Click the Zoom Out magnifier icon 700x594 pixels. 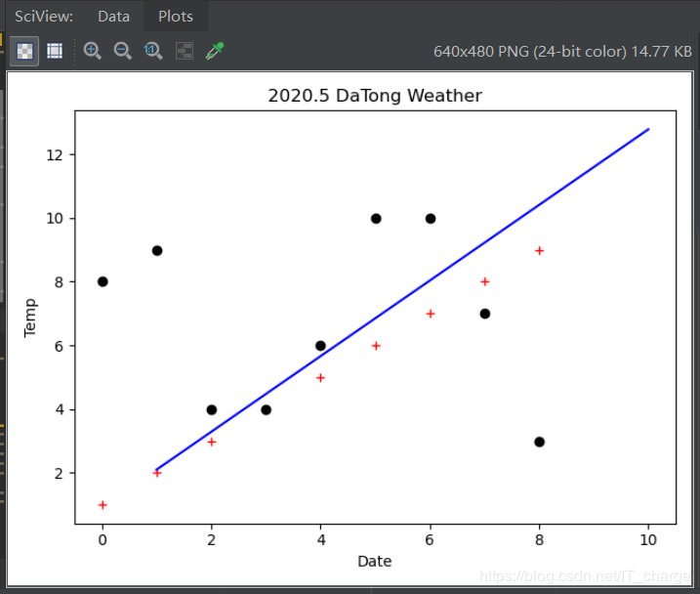coord(122,51)
